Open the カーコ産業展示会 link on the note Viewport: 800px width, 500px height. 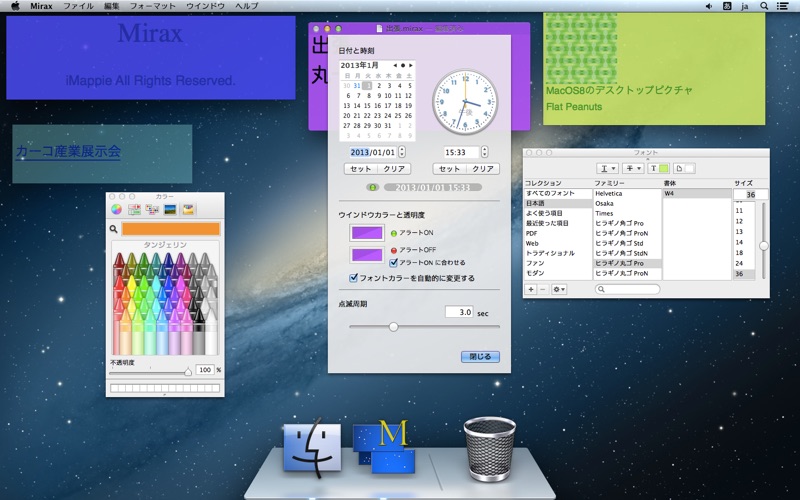coord(68,152)
